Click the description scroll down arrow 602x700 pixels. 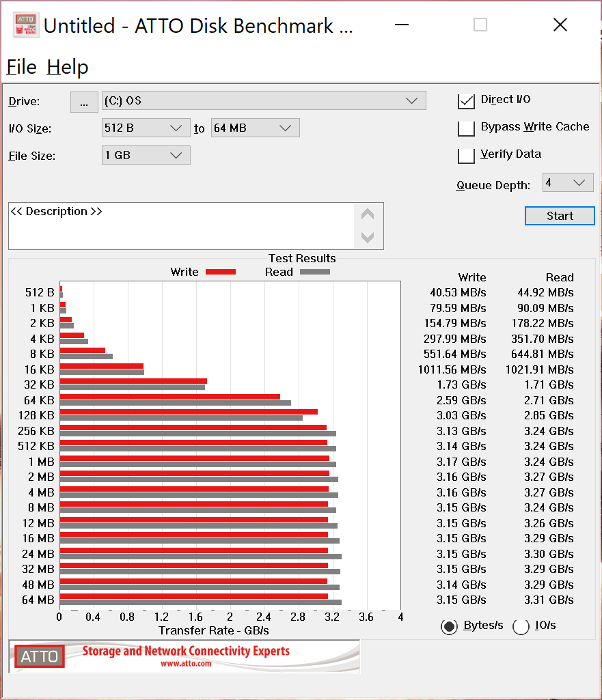[x=368, y=237]
